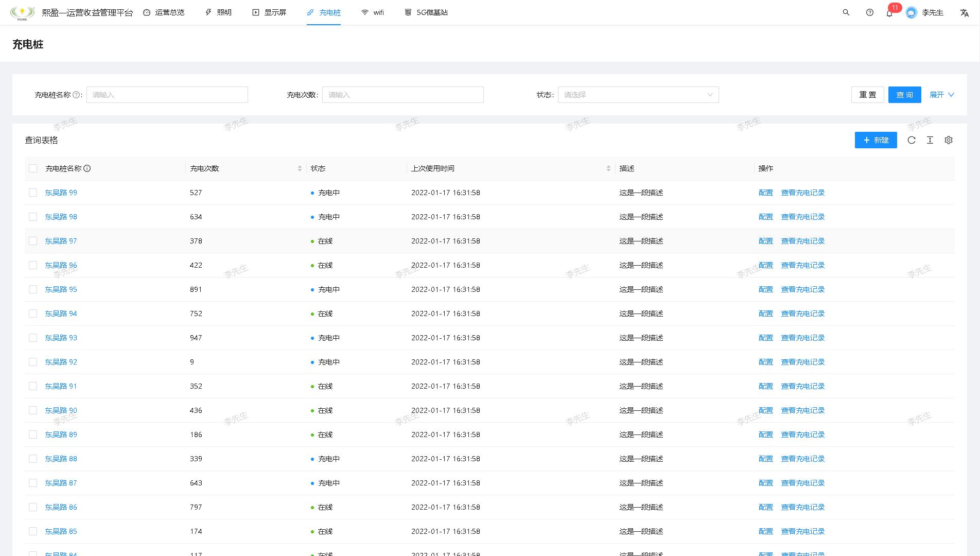Open the 状态 filter dropdown
This screenshot has height=556, width=980.
(638, 95)
